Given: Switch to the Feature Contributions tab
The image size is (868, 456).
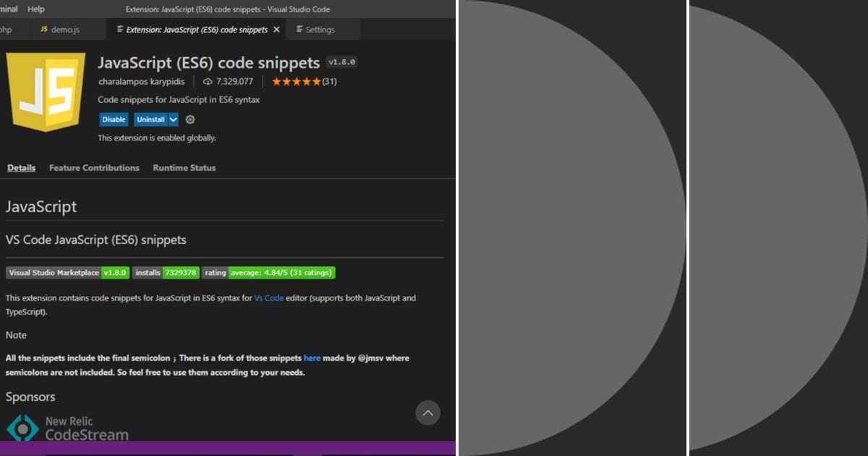Looking at the screenshot, I should (x=94, y=167).
